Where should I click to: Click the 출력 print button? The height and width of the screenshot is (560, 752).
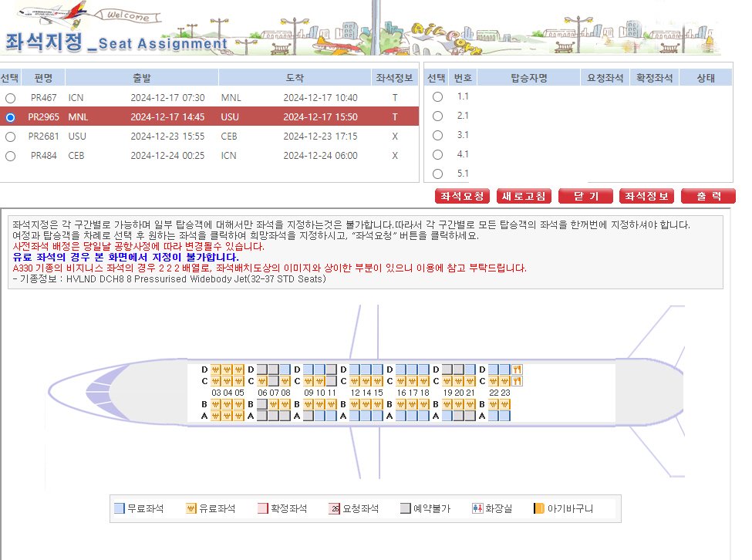[x=708, y=197]
